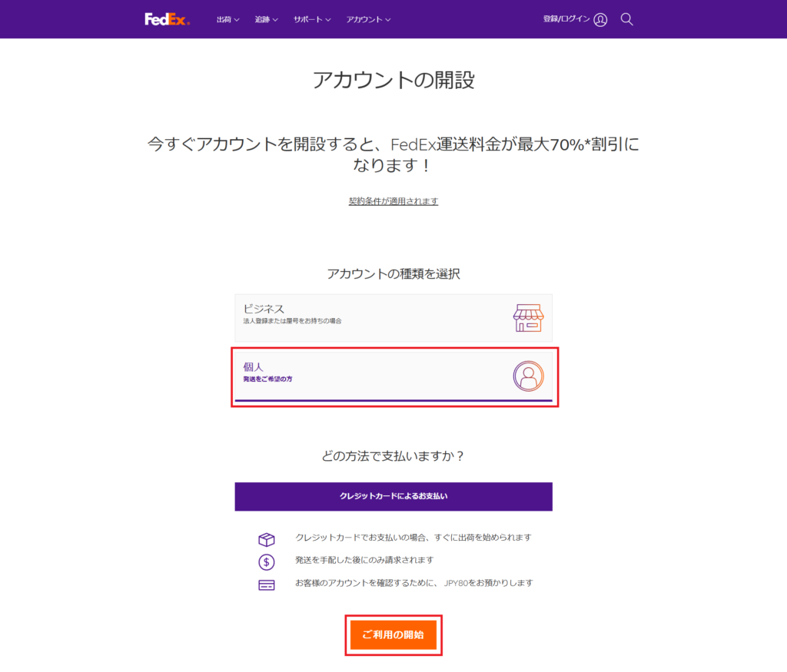This screenshot has width=787, height=672.
Task: Click the storefront icon in the ビジネス card
Action: (528, 318)
